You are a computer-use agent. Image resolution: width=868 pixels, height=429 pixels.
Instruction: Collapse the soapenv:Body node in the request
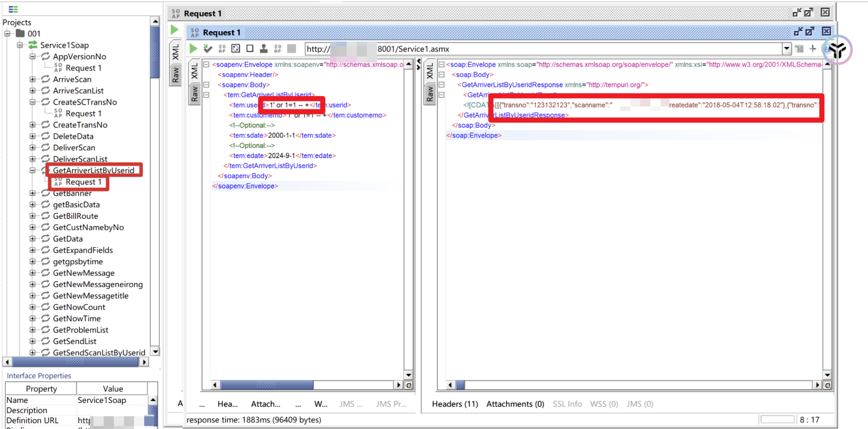click(x=206, y=84)
